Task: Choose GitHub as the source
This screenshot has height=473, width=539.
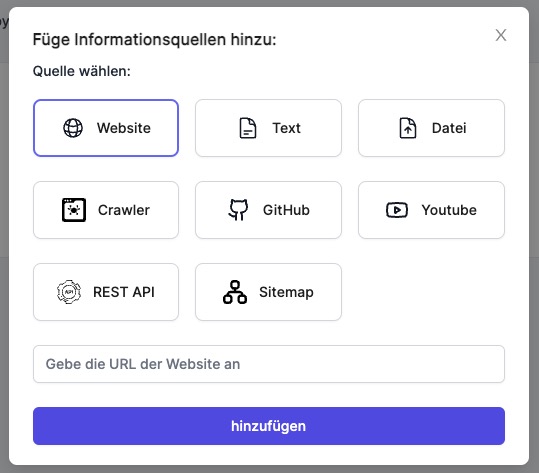Action: click(268, 210)
